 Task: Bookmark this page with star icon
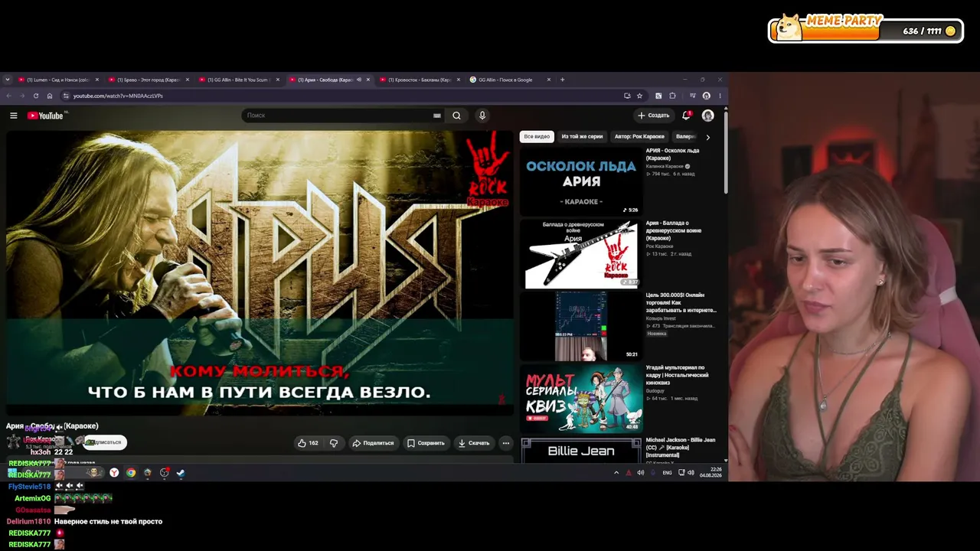[639, 96]
